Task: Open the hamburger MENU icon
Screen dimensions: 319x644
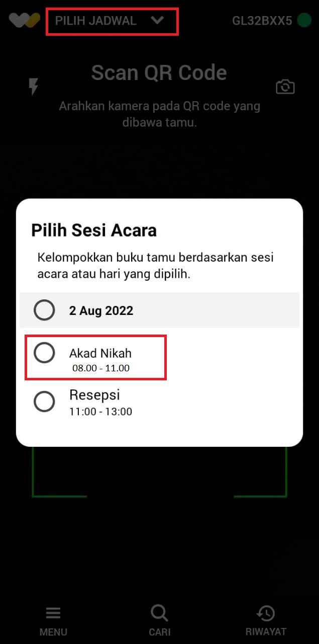Action: point(53,613)
